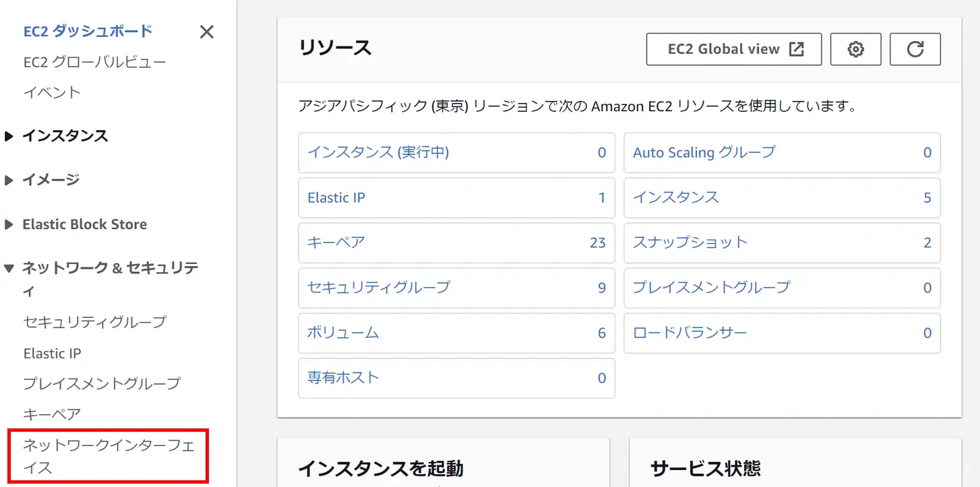Collapse the ネットワーク & セキュリティ section
Viewport: 980px width, 487px height.
(9, 268)
